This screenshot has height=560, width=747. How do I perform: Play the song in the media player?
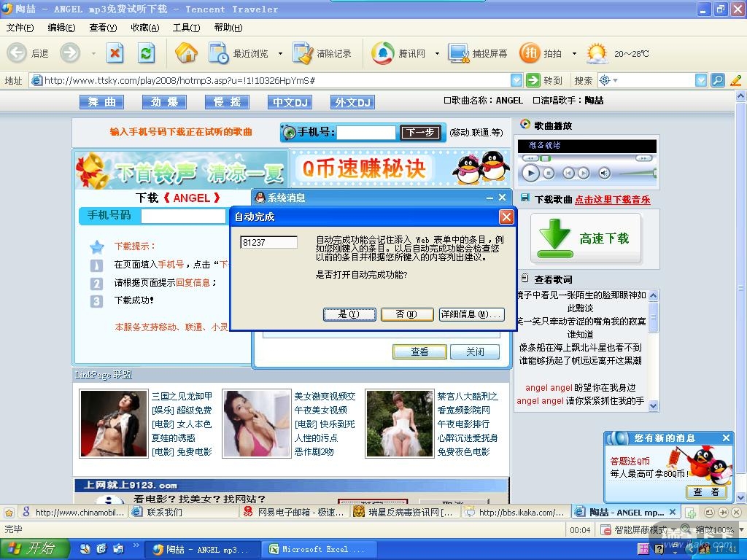tap(531, 173)
